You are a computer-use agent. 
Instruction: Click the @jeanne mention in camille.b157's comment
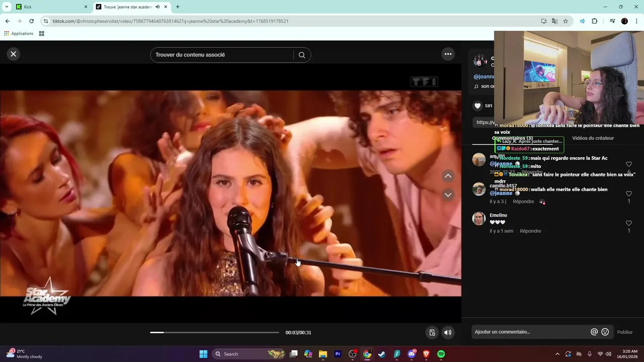[501, 193]
